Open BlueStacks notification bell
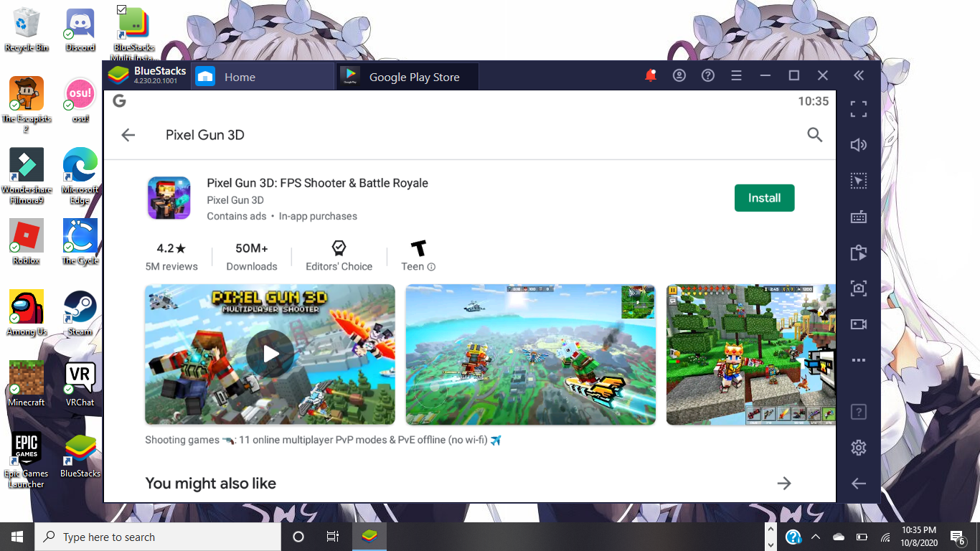Image resolution: width=980 pixels, height=551 pixels. click(x=651, y=75)
